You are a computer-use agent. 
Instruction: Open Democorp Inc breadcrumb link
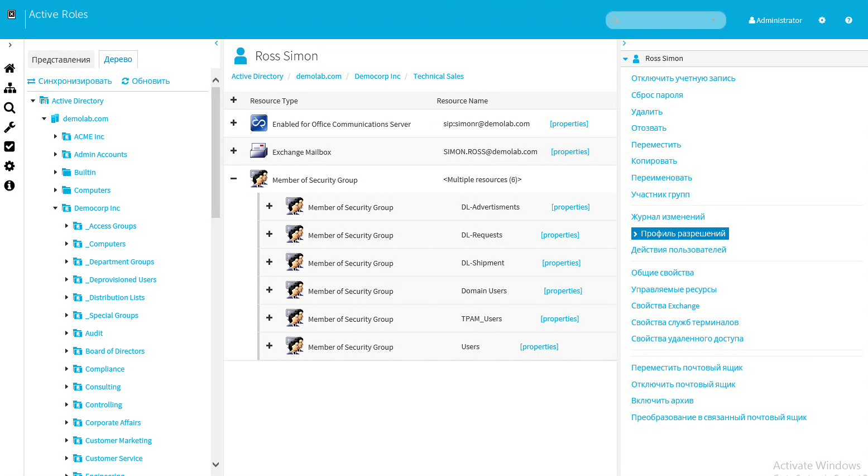pos(377,77)
